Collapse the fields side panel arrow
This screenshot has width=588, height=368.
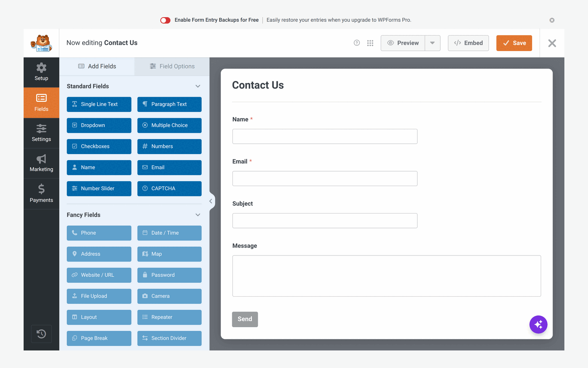pyautogui.click(x=211, y=201)
